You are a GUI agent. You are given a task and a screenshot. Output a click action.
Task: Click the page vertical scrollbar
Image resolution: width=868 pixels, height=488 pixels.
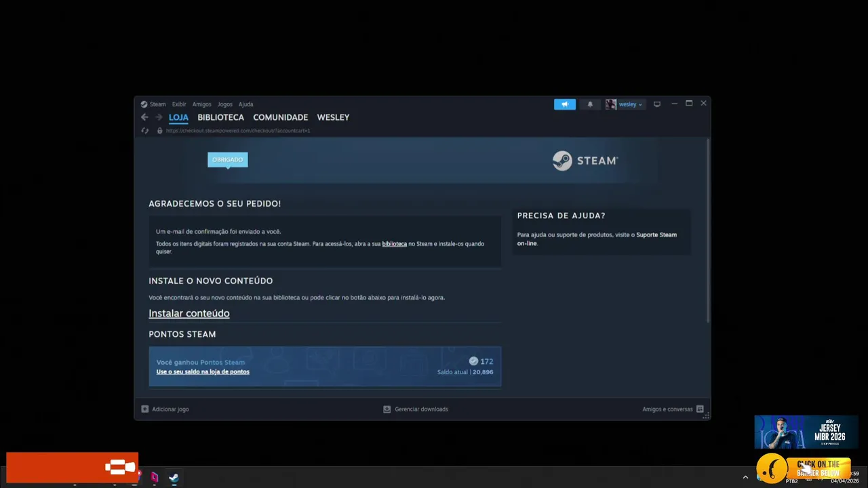pos(708,230)
